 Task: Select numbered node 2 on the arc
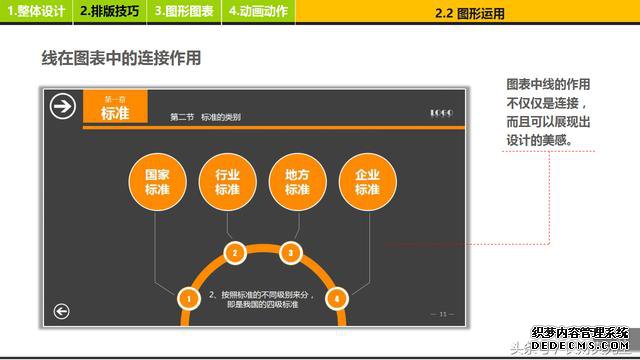tap(235, 253)
